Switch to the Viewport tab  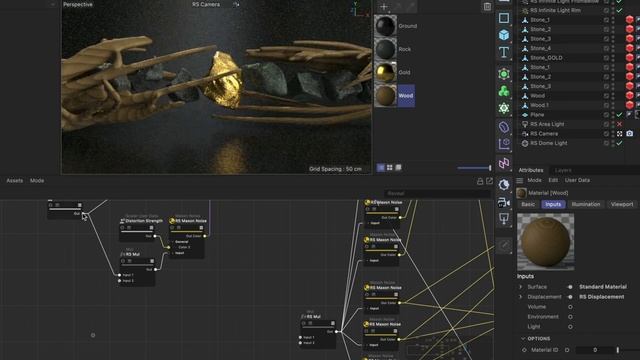622,204
